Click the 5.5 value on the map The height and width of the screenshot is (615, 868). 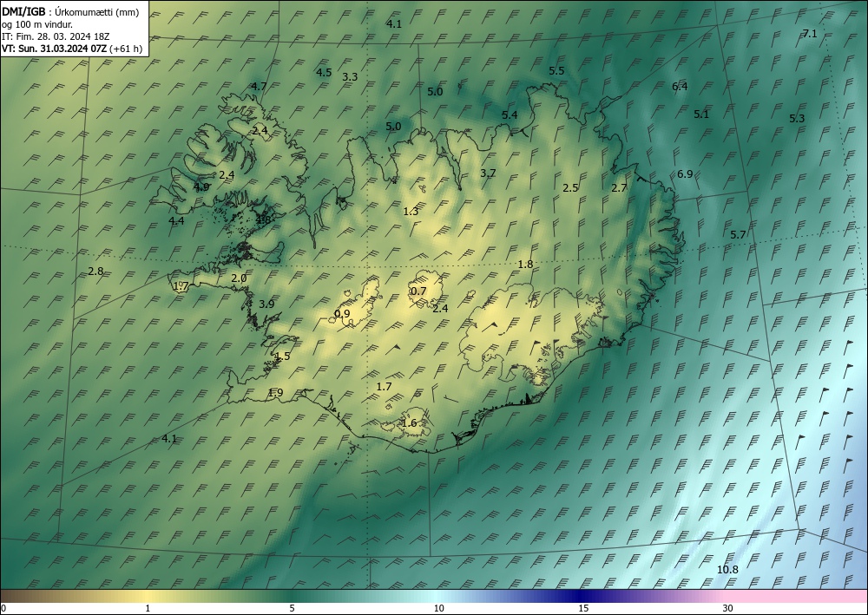(556, 71)
